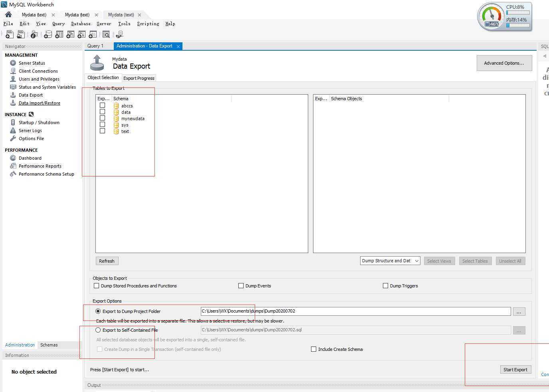Open performance Dashboard in Navigator
549x392 pixels.
click(30, 158)
